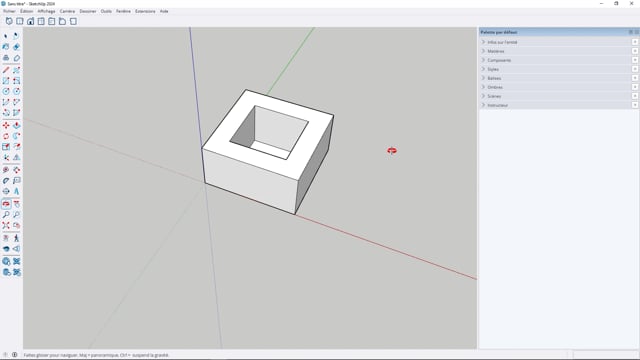Open the Fichier menu
This screenshot has height=360, width=640.
click(9, 11)
